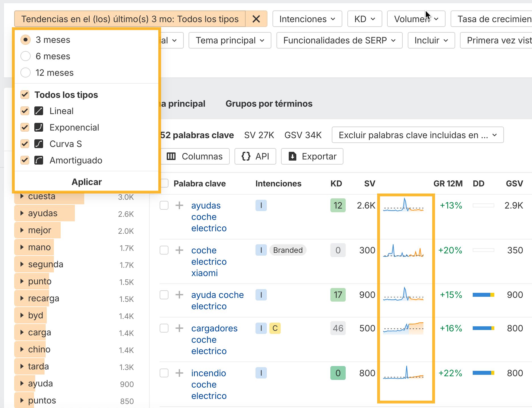Click the Aplicar button
The image size is (532, 408).
86,182
